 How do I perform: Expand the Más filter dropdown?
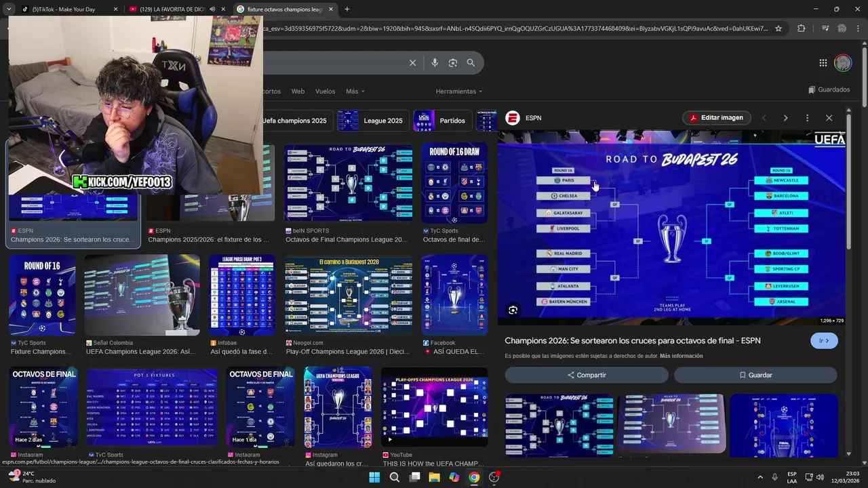(x=354, y=91)
